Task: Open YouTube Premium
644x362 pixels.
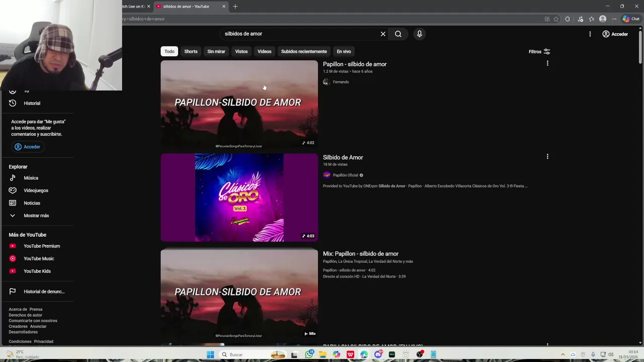Action: click(x=41, y=246)
